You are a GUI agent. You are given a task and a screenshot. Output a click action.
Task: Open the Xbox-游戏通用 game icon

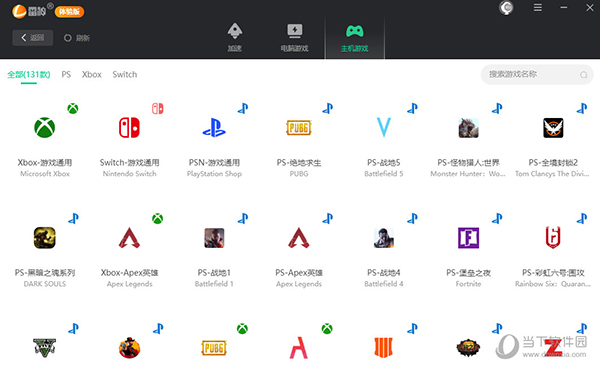(44, 127)
